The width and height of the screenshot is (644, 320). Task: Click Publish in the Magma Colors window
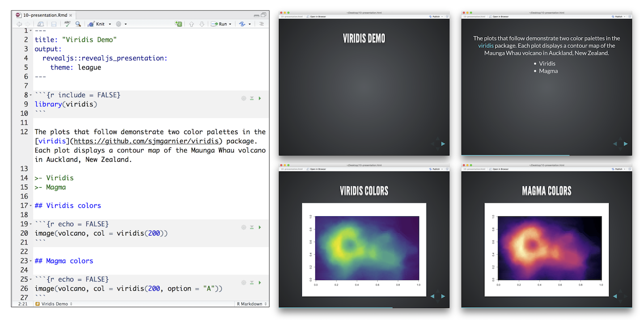[x=617, y=169]
